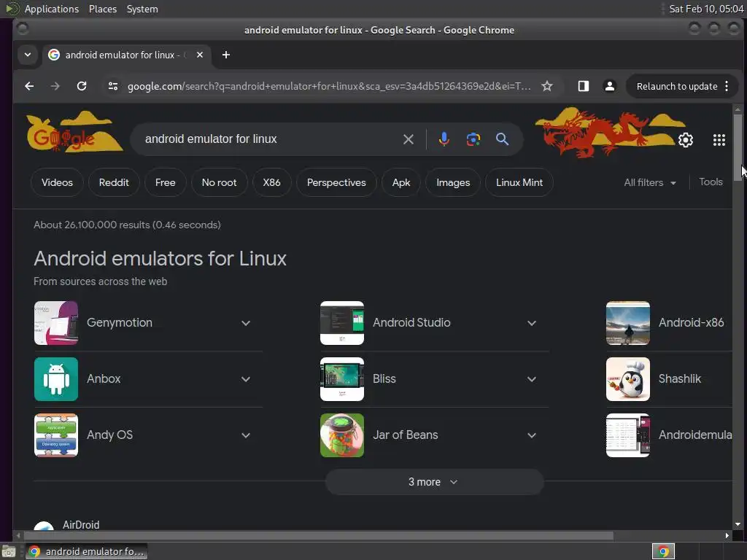Click the browser back arrow
The width and height of the screenshot is (747, 560).
pos(29,86)
